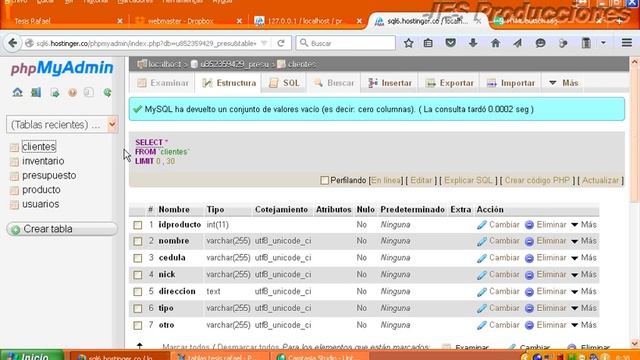Image resolution: width=640 pixels, height=360 pixels.
Task: Click the Crear código PHP link
Action: 537,180
